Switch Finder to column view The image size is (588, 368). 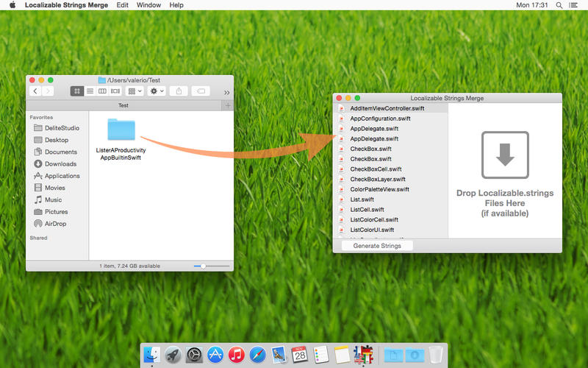pos(102,91)
